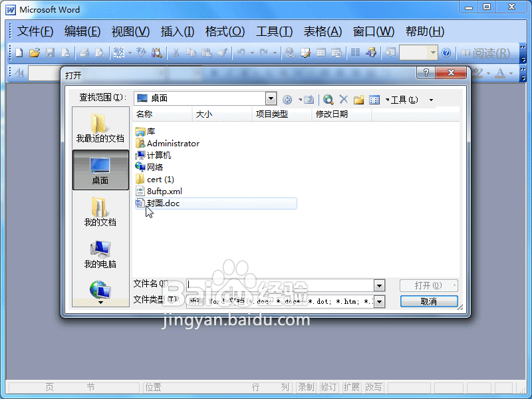532x399 pixels.
Task: Open the Drawing toolbar icon
Action: pyautogui.click(x=369, y=53)
